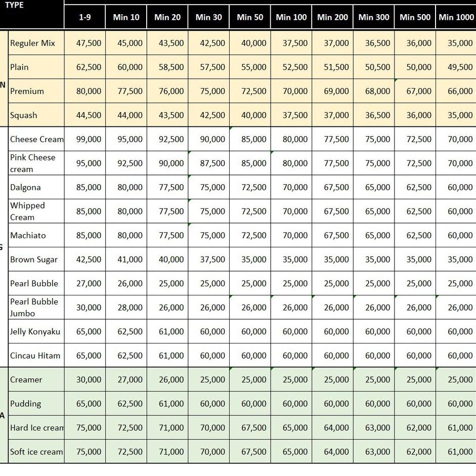Screen dimensions: 476x476
Task: Click the Jelly Konyaku row label
Action: coord(36,331)
